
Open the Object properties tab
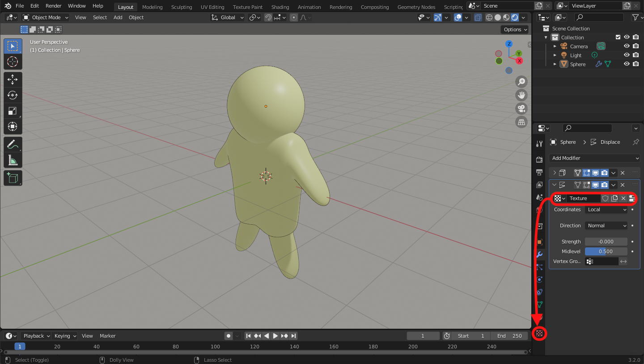(x=540, y=242)
